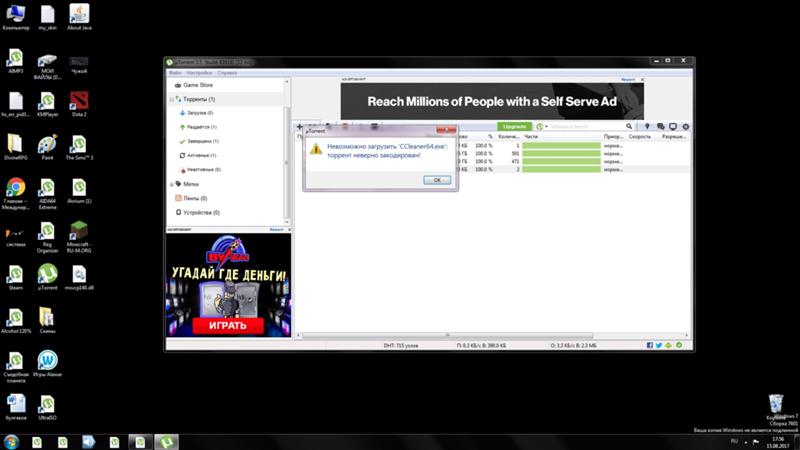The image size is (800, 450).
Task: Close the top banner advertisement
Action: [x=642, y=80]
